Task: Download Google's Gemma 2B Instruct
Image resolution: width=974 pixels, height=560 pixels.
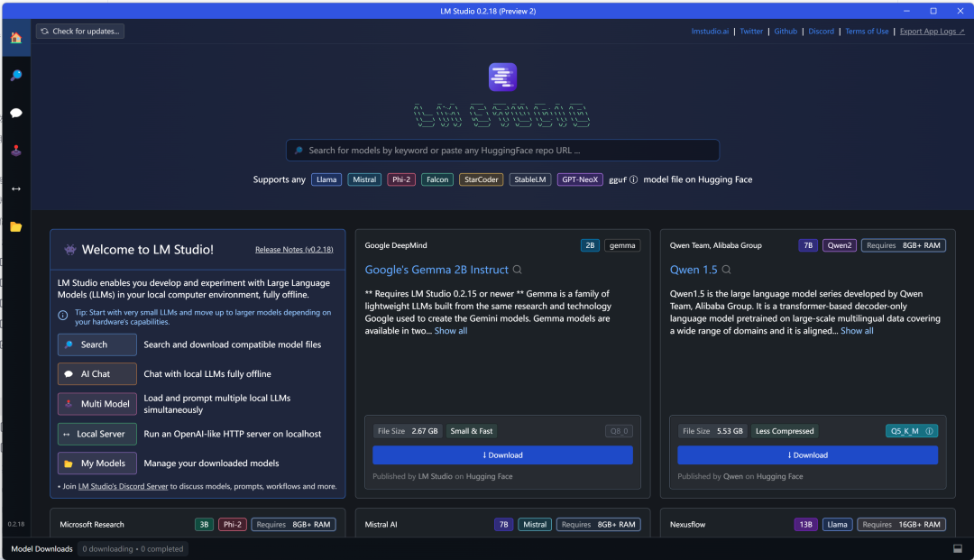Action: 502,455
